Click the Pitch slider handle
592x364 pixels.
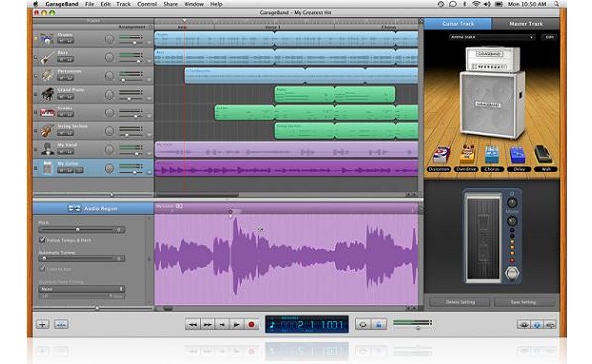click(78, 229)
